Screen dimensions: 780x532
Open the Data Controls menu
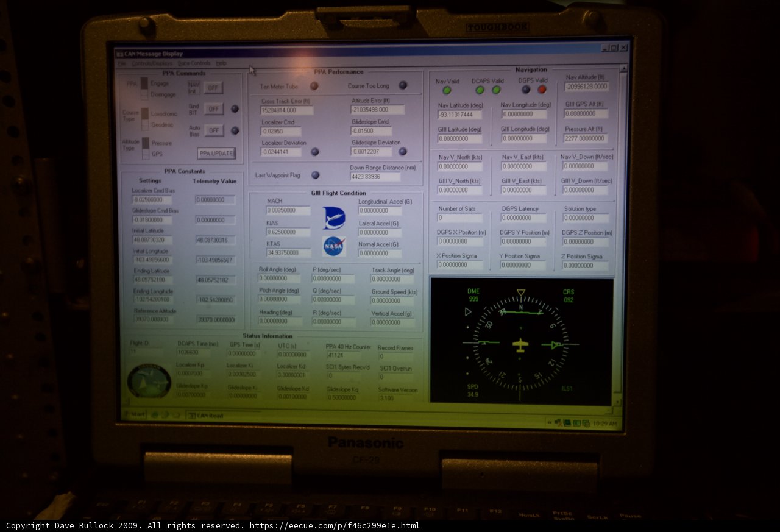click(194, 63)
